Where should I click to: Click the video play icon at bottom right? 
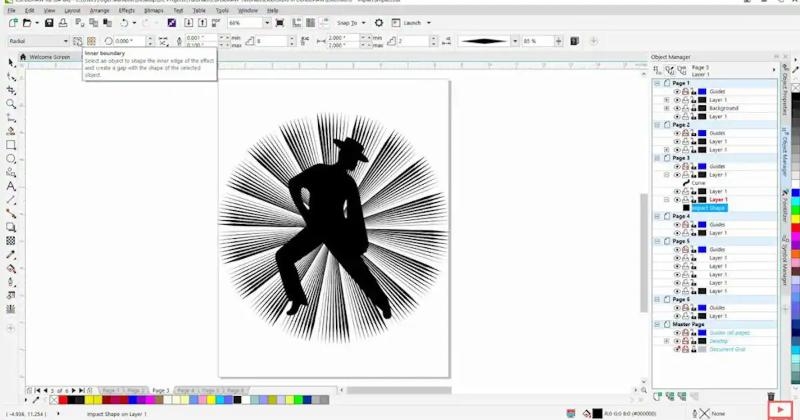780,409
